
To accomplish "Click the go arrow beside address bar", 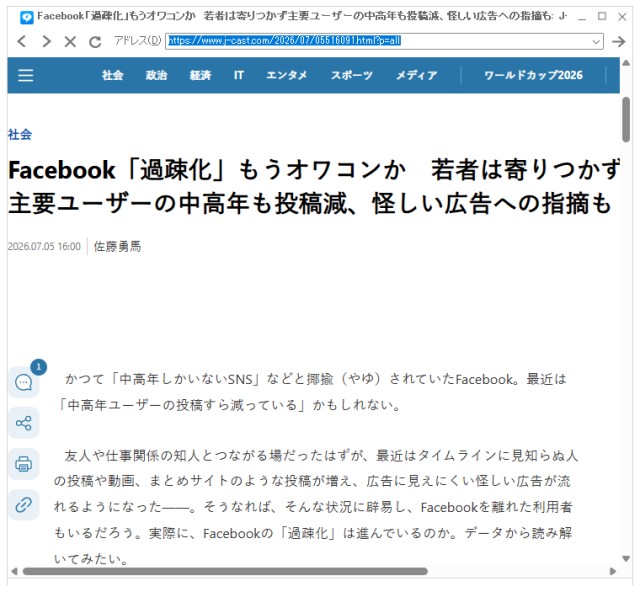I will click(x=619, y=41).
